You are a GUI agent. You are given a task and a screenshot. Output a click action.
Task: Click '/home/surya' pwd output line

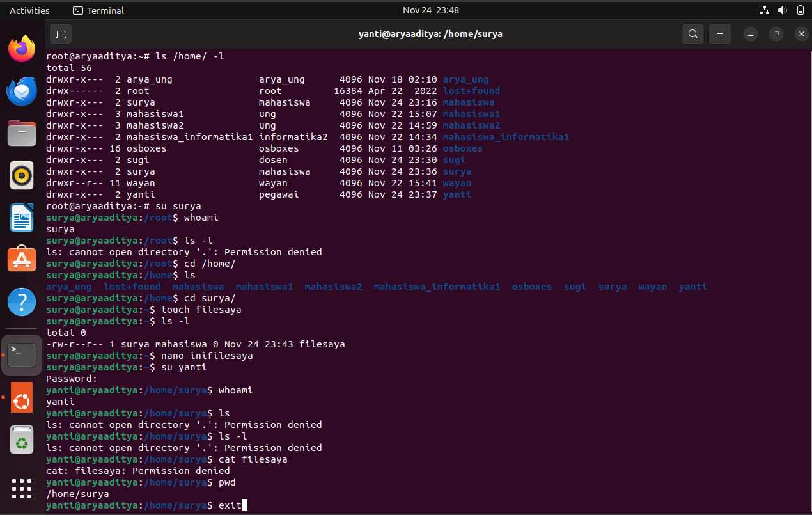pos(77,494)
